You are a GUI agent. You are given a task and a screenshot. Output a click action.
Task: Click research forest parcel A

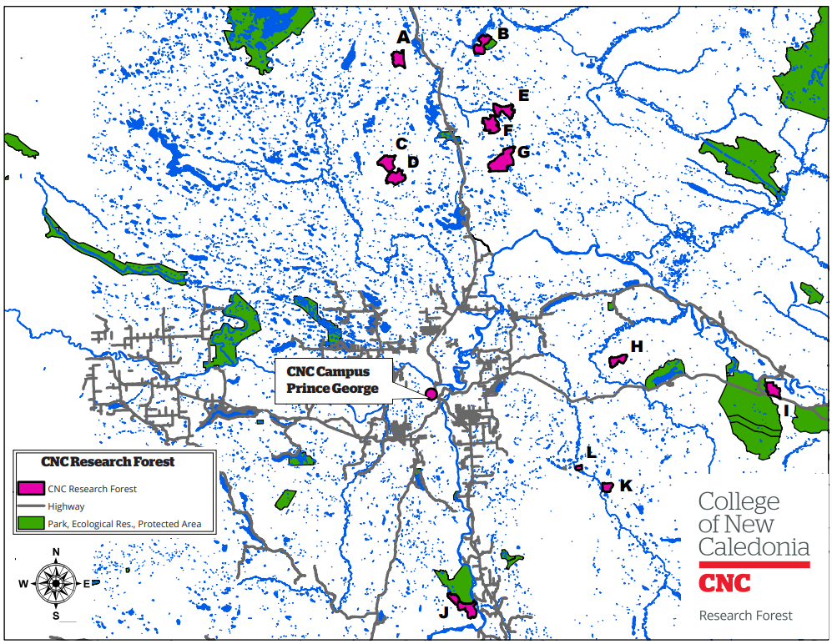click(x=399, y=59)
